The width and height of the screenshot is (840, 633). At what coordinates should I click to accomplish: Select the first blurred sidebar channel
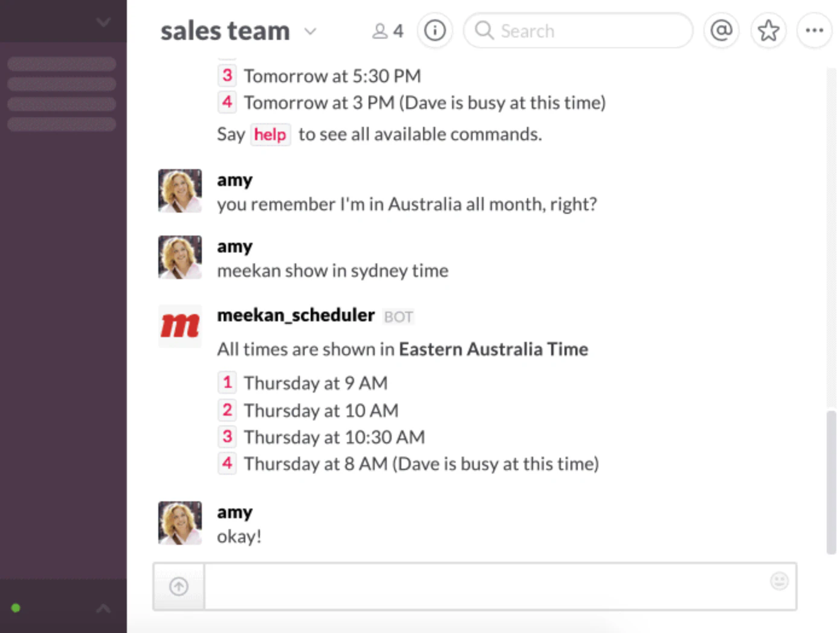[x=62, y=64]
